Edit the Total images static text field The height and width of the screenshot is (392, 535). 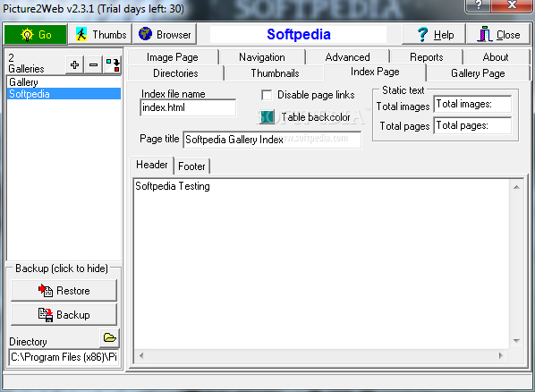point(472,104)
